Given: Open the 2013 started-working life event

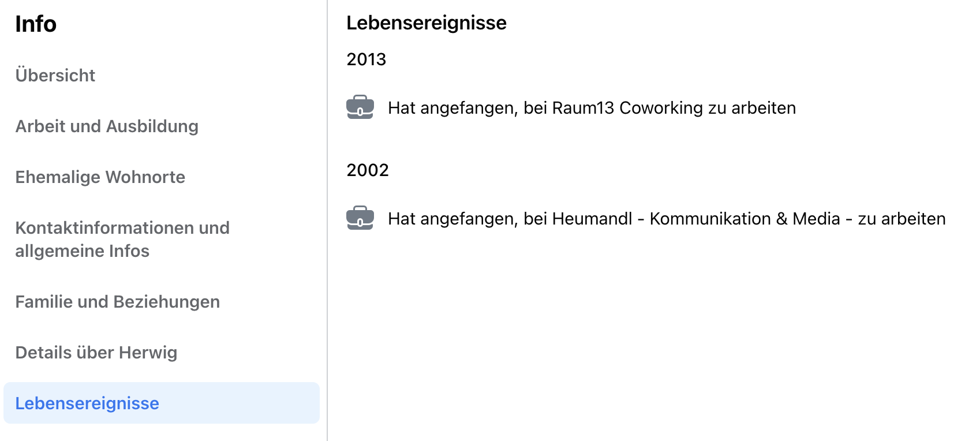Looking at the screenshot, I should click(x=592, y=107).
